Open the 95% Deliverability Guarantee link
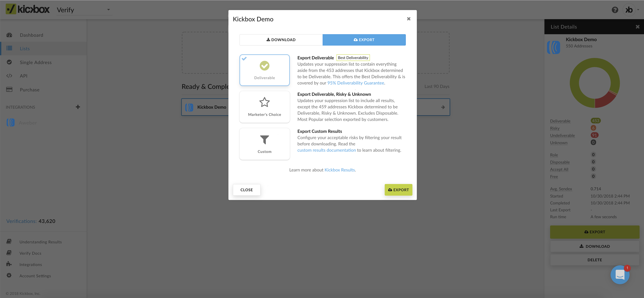This screenshot has height=298, width=644. click(355, 83)
